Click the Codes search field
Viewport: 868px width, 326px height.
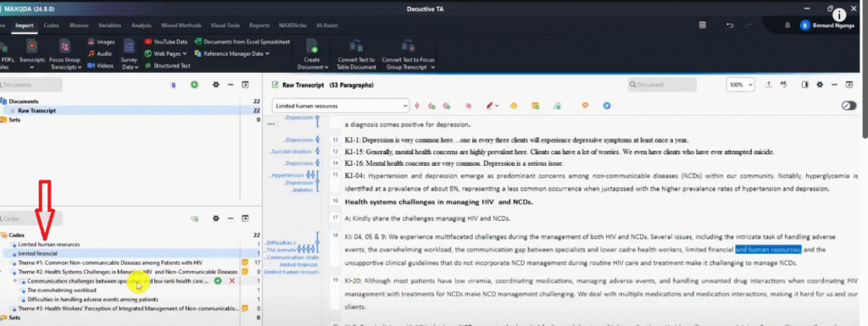pyautogui.click(x=31, y=218)
